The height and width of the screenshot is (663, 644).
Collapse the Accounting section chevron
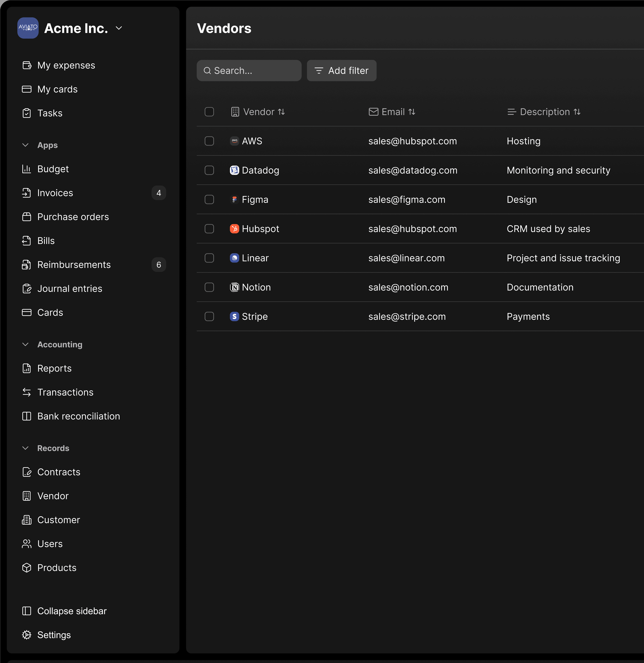click(x=25, y=345)
